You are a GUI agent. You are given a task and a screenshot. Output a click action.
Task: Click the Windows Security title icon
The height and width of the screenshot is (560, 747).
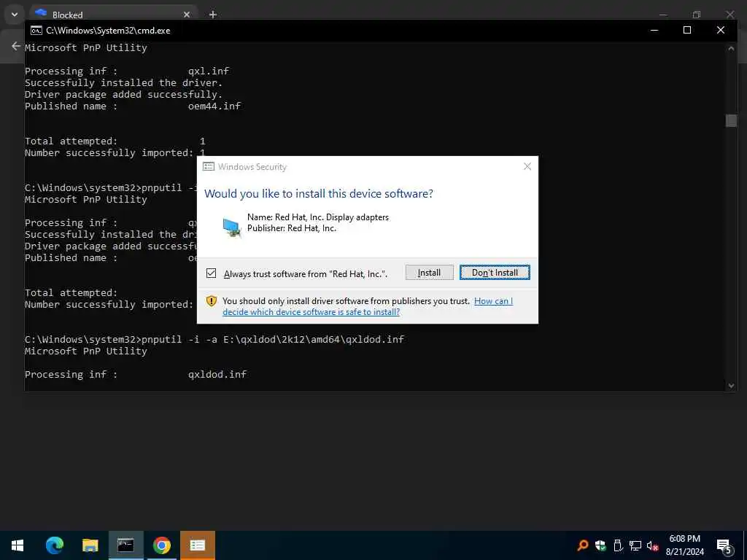pos(209,166)
